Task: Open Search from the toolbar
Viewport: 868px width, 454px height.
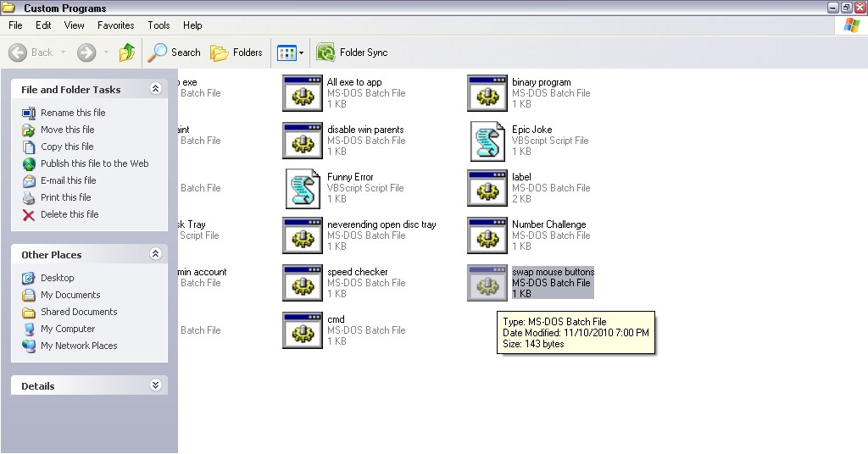Action: (x=174, y=53)
